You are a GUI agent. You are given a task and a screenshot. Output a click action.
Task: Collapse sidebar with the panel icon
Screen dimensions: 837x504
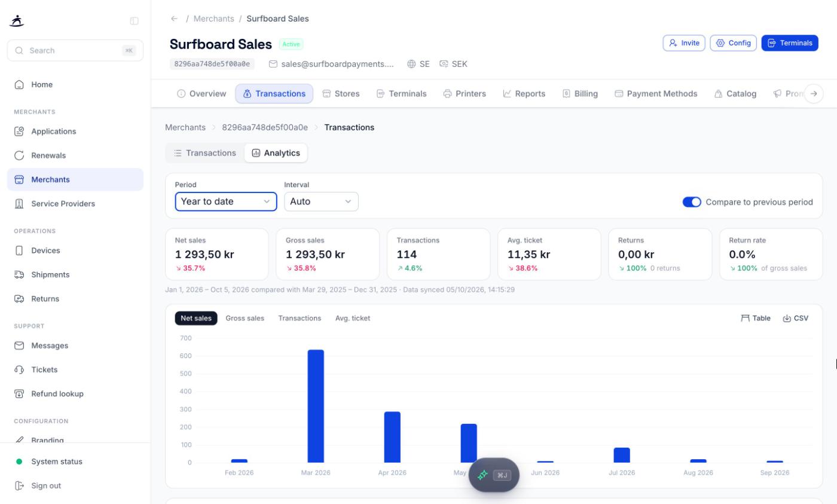click(x=134, y=21)
